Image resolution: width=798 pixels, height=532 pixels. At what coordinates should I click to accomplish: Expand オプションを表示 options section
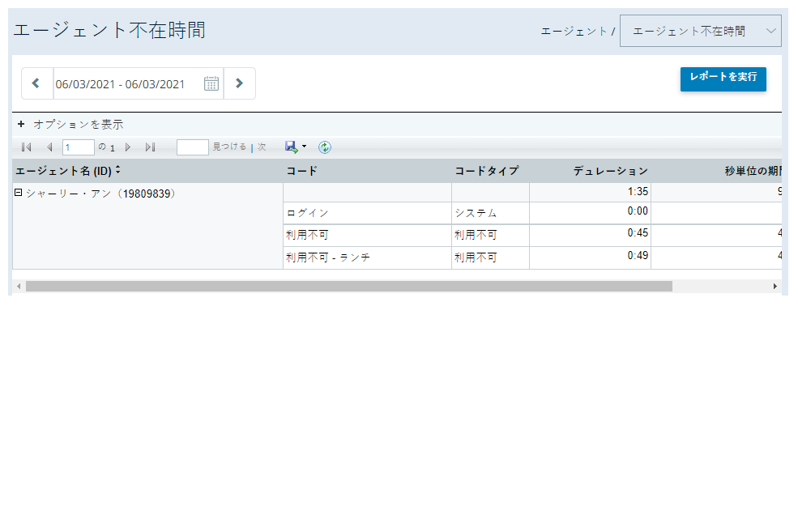(70, 124)
